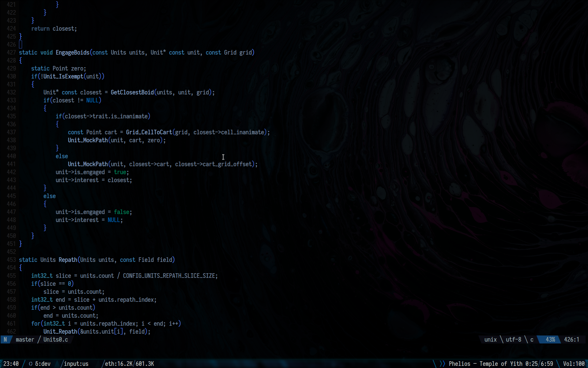Click the unix file format indicator

pyautogui.click(x=490, y=339)
